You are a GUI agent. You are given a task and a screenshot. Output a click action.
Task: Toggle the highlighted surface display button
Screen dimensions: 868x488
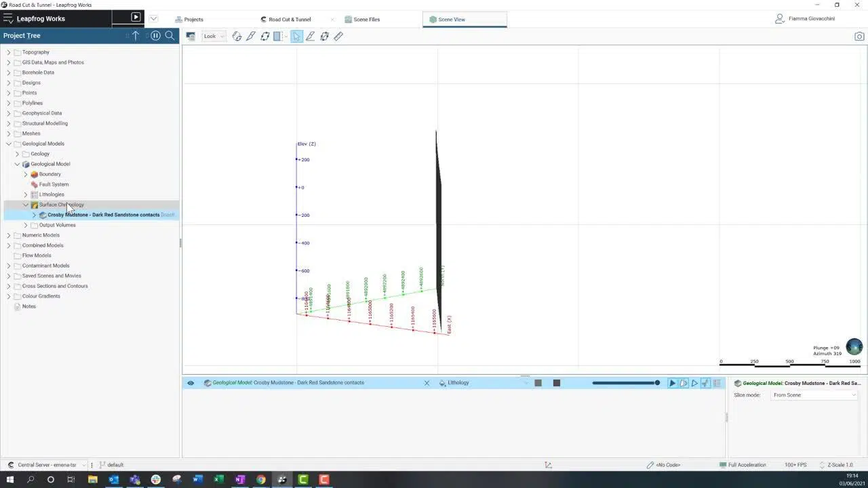click(x=705, y=383)
